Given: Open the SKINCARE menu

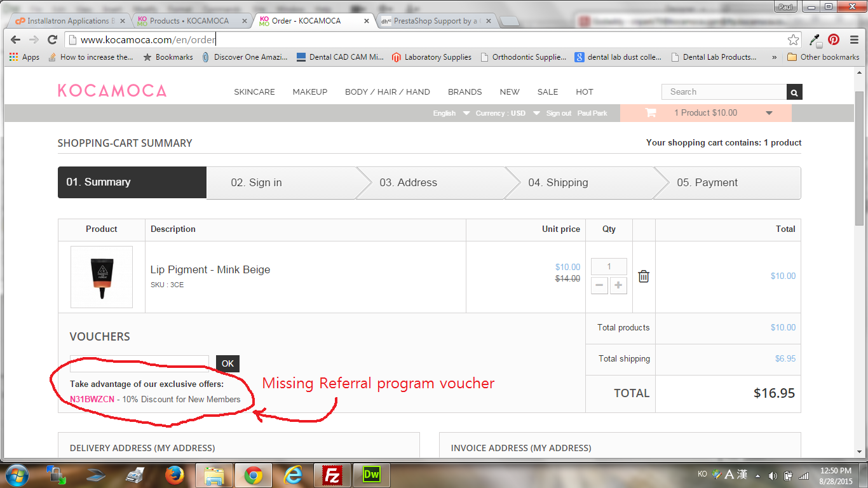Looking at the screenshot, I should point(254,92).
